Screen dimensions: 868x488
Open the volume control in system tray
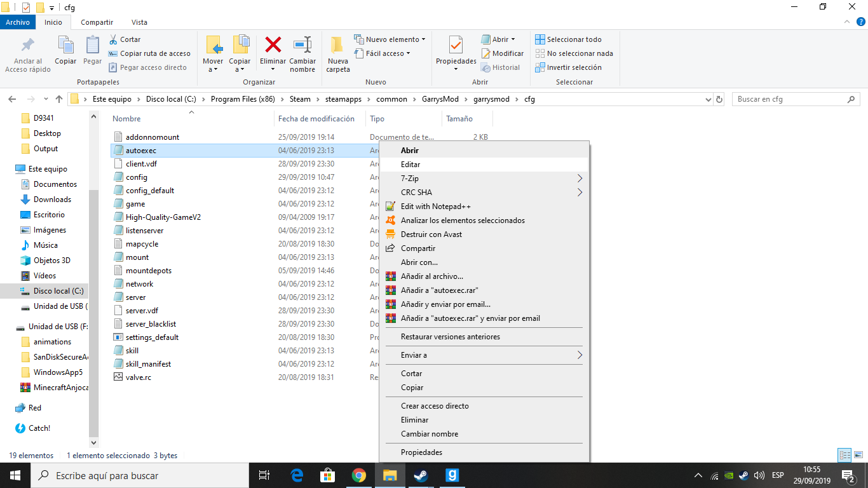click(x=759, y=475)
